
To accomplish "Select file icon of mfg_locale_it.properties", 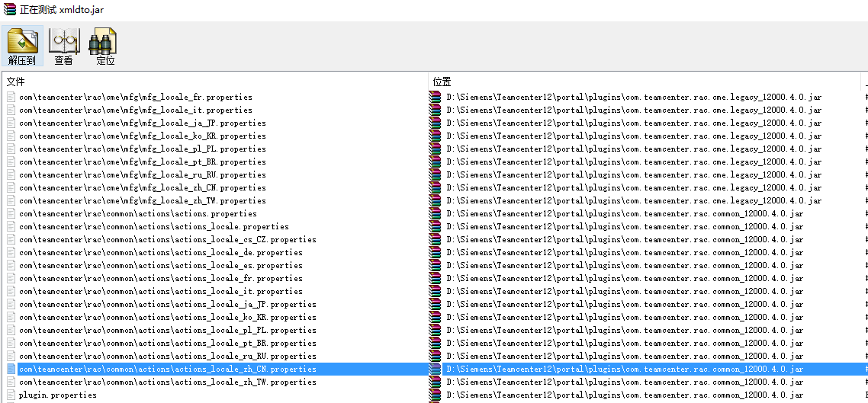I will 11,110.
